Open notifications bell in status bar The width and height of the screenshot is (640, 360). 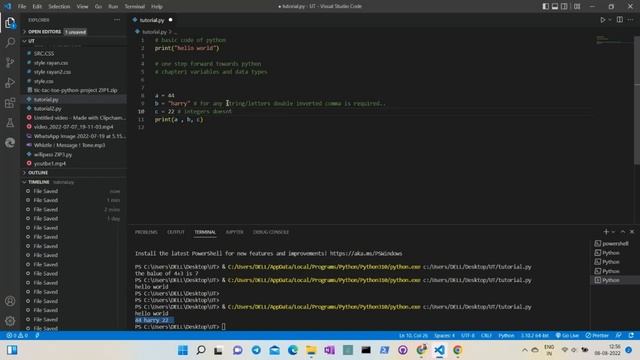tap(631, 336)
